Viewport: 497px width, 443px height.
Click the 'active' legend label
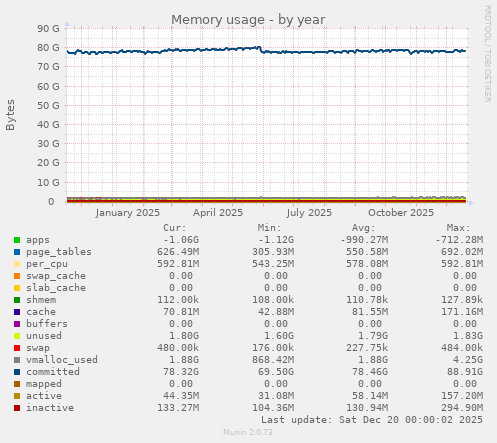tap(44, 396)
